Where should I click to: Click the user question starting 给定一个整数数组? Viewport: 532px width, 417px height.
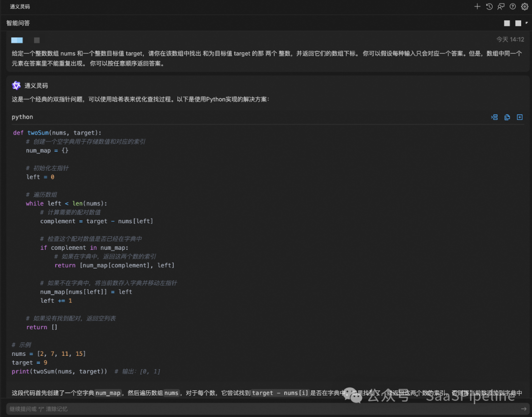click(x=266, y=58)
